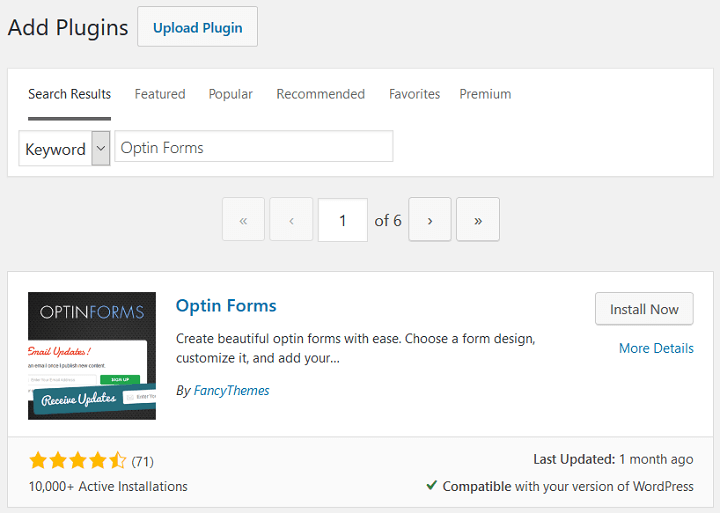The height and width of the screenshot is (513, 720).
Task: Select the Search Results tab
Action: 69,94
